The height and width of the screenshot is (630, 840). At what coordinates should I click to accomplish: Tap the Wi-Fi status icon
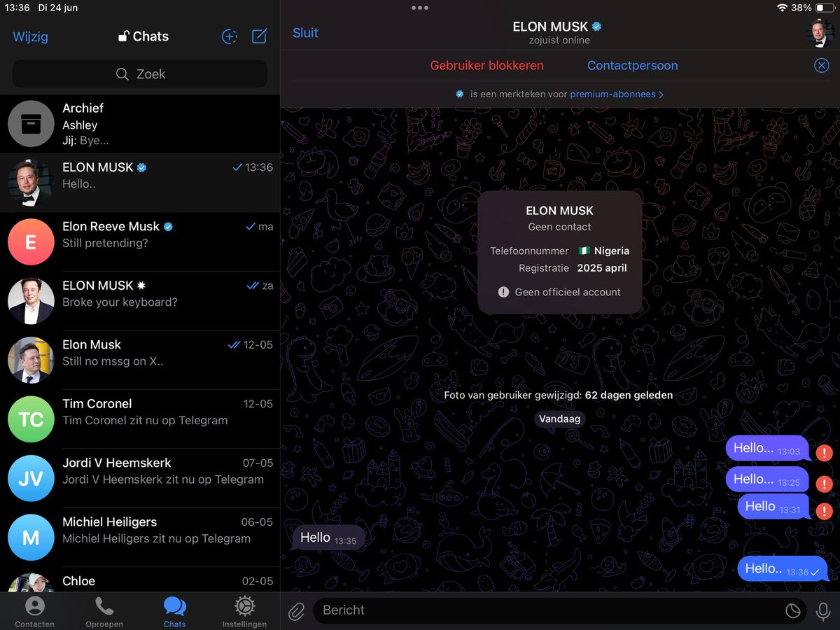[x=782, y=8]
